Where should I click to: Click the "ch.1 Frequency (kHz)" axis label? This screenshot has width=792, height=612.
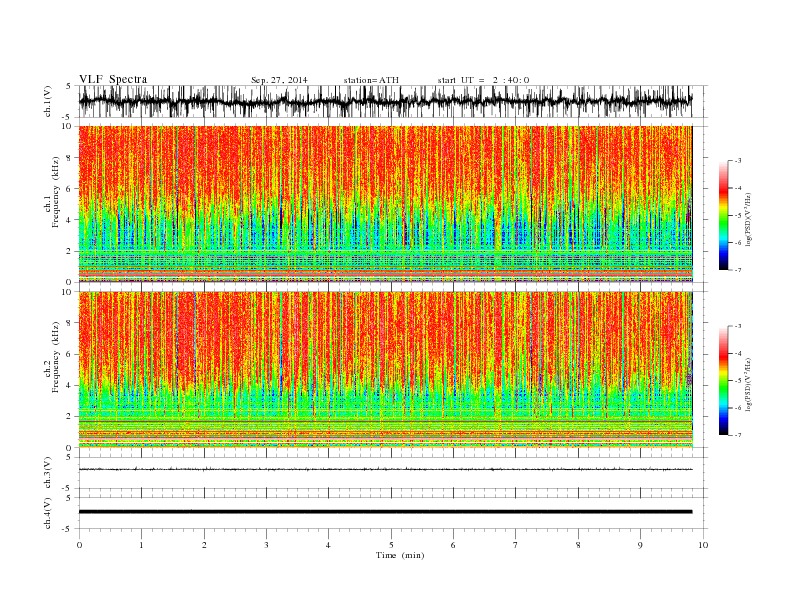pos(52,192)
